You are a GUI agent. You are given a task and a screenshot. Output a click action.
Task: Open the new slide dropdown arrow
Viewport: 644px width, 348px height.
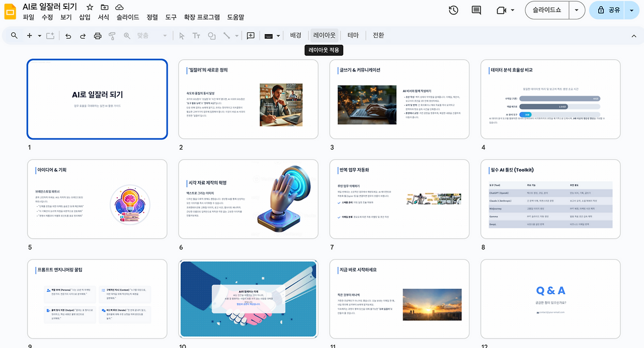pyautogui.click(x=39, y=36)
